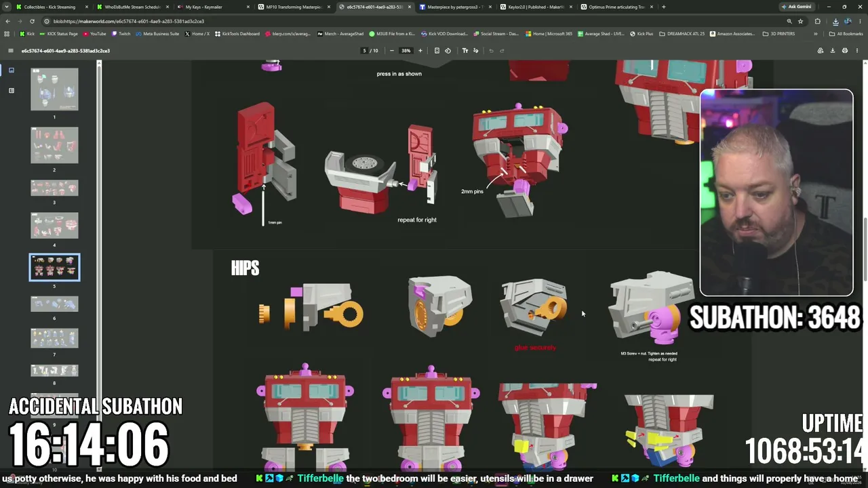Show the hidden bookmarks overflow
868x488 pixels.
(816, 34)
